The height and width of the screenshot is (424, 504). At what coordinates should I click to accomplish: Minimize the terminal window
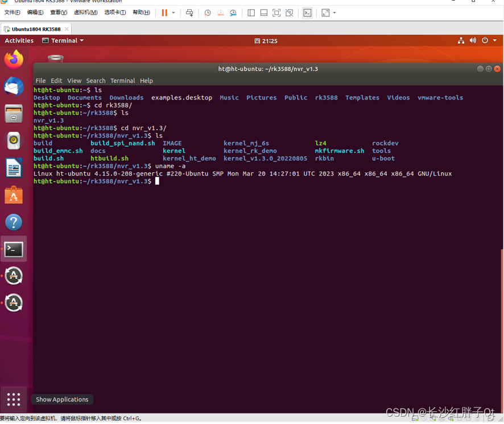pyautogui.click(x=480, y=69)
